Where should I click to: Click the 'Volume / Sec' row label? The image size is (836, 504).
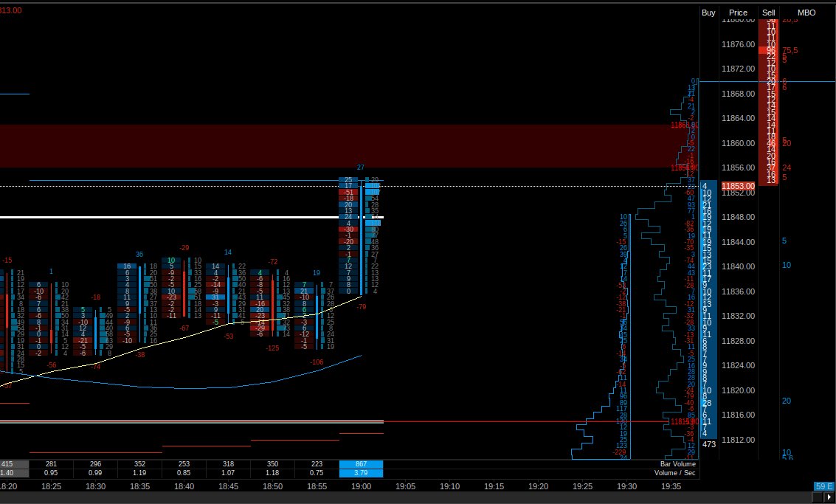pyautogui.click(x=675, y=472)
